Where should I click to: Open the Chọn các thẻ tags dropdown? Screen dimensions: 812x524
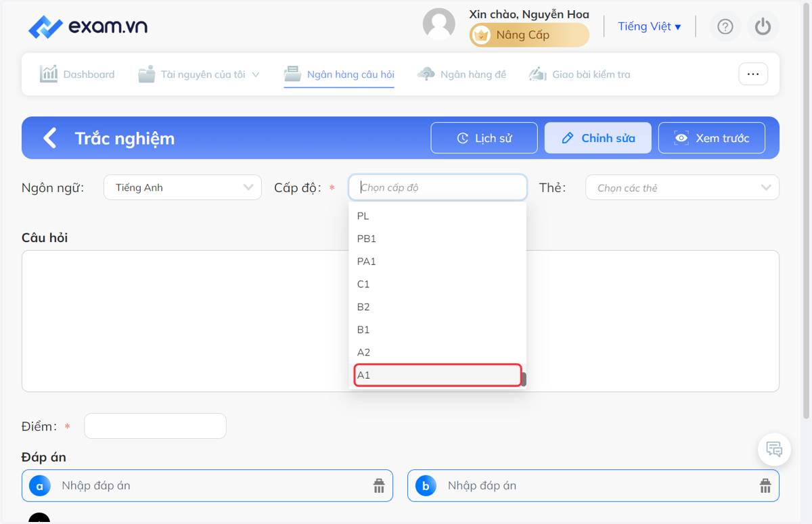[x=682, y=187]
